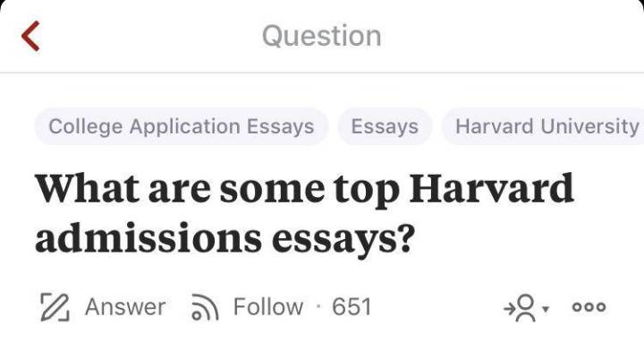The height and width of the screenshot is (351, 644).
Task: Open the Essays topic chip
Action: (385, 126)
